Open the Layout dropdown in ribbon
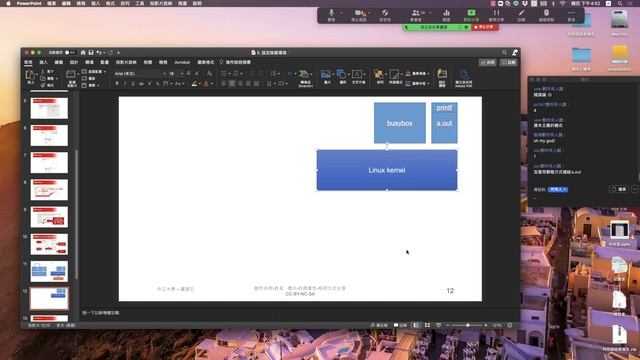The image size is (640, 360). pos(94,71)
